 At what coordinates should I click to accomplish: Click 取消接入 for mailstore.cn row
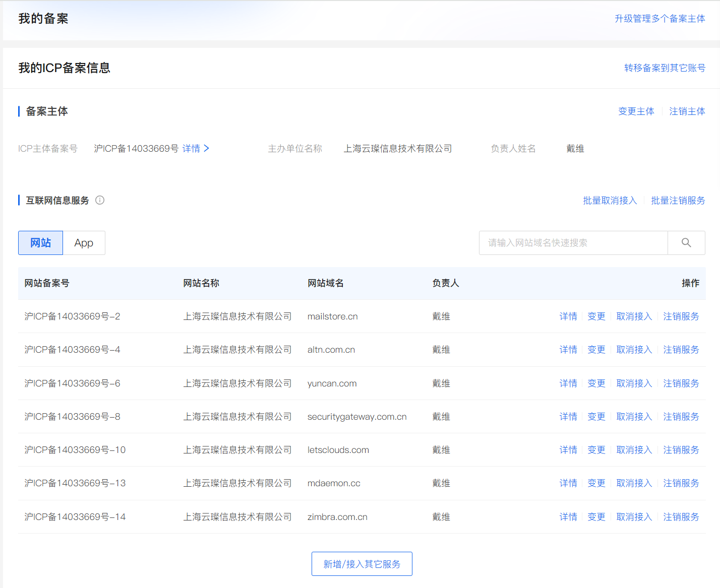[634, 316]
